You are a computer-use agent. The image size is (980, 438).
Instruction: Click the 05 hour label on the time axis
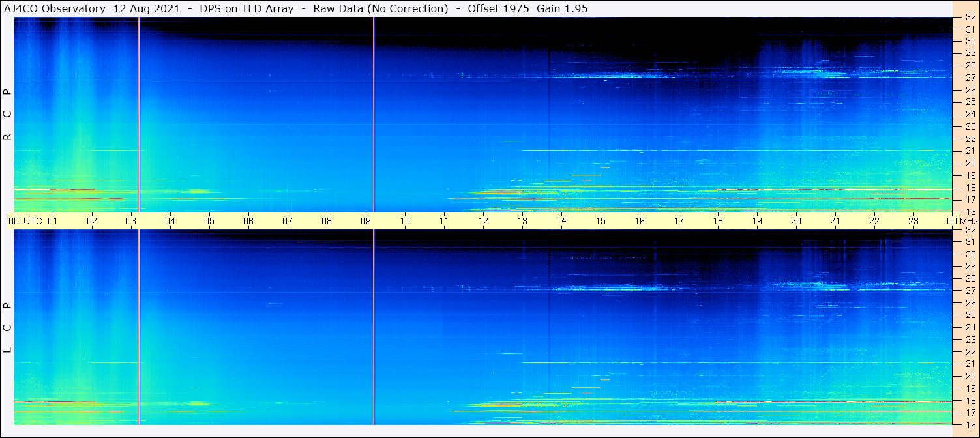tap(209, 221)
